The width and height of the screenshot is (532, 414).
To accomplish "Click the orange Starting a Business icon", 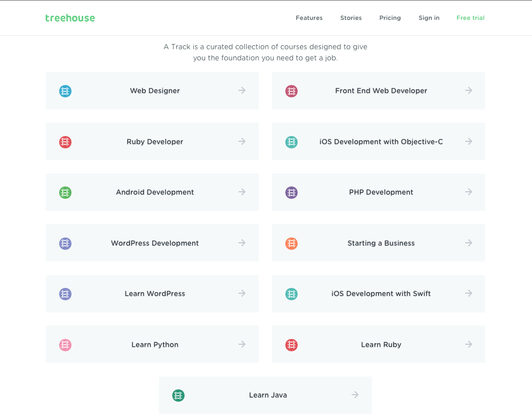I will pyautogui.click(x=291, y=243).
